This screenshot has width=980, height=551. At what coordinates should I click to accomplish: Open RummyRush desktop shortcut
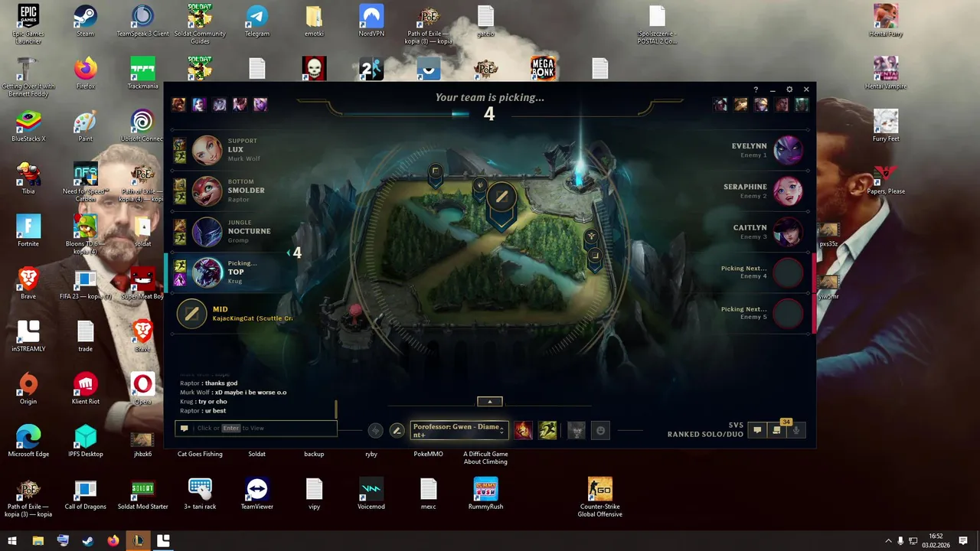[x=485, y=494]
